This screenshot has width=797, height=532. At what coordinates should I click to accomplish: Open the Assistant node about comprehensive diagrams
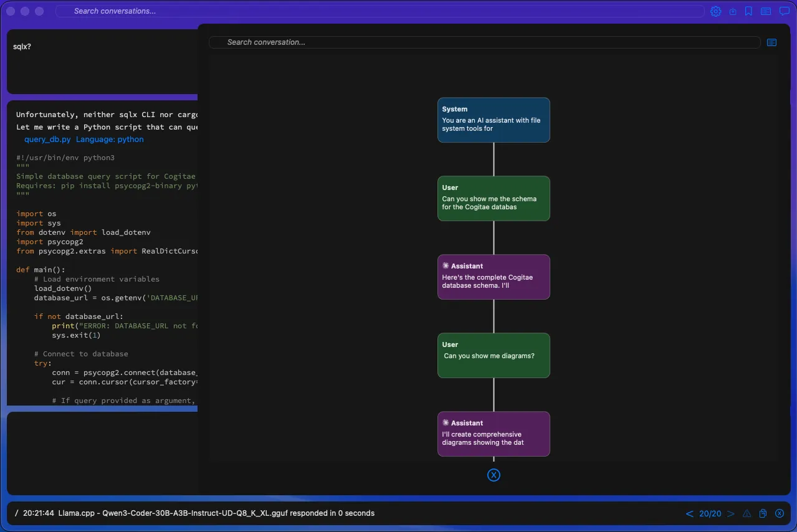pos(494,434)
